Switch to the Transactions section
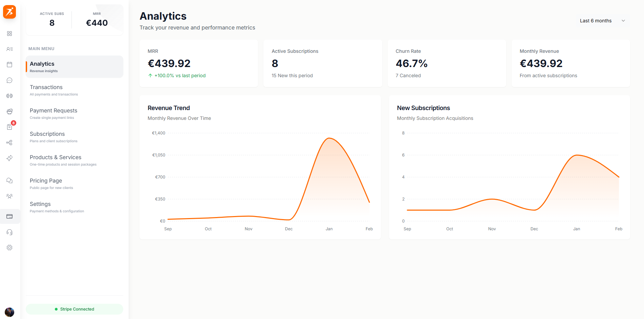 coord(46,87)
